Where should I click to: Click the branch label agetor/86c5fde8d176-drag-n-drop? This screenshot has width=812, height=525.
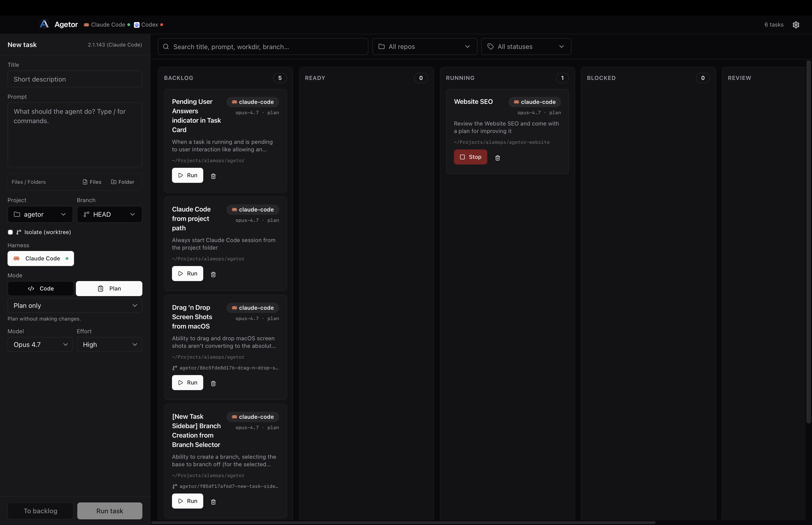pyautogui.click(x=225, y=368)
